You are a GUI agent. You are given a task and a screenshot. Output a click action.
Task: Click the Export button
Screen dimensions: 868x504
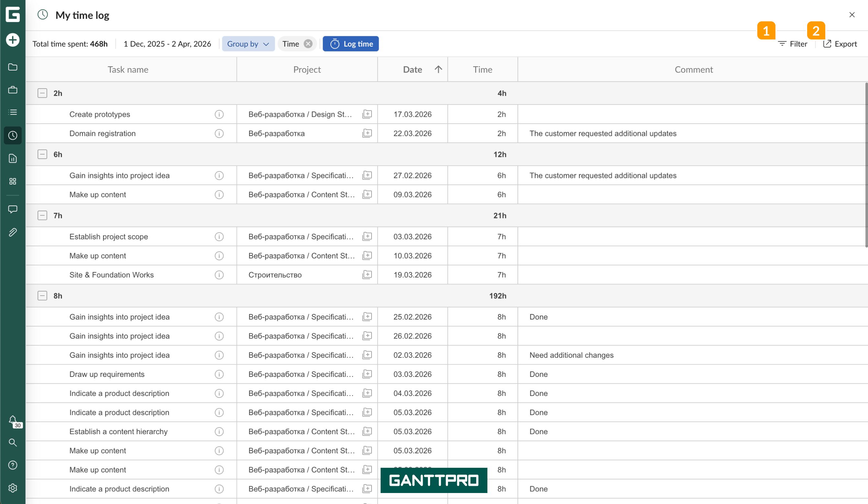point(840,44)
